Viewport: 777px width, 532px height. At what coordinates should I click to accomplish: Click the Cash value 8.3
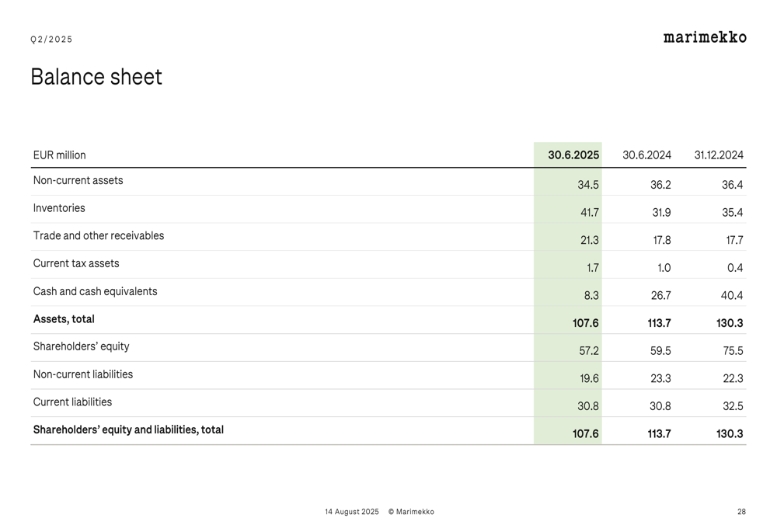coord(591,296)
